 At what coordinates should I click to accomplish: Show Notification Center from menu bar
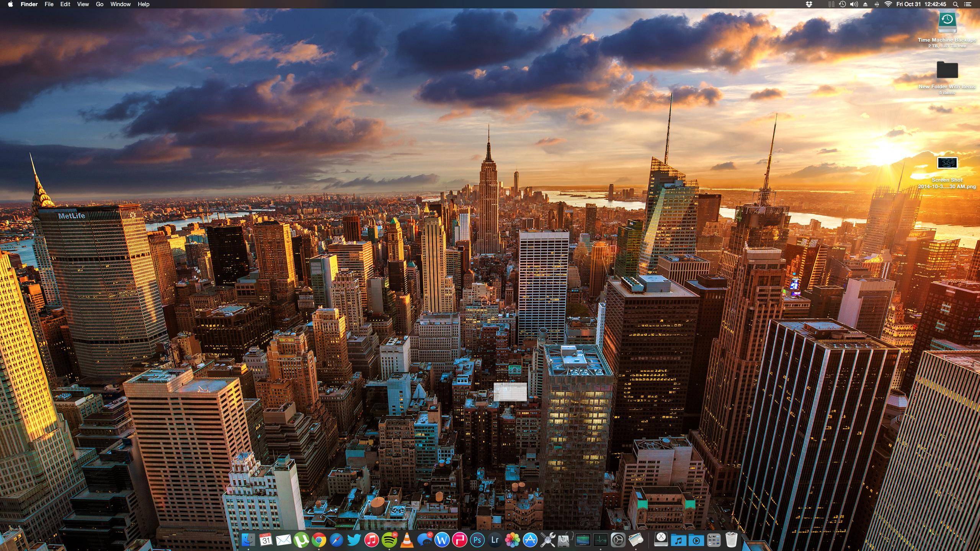point(967,4)
